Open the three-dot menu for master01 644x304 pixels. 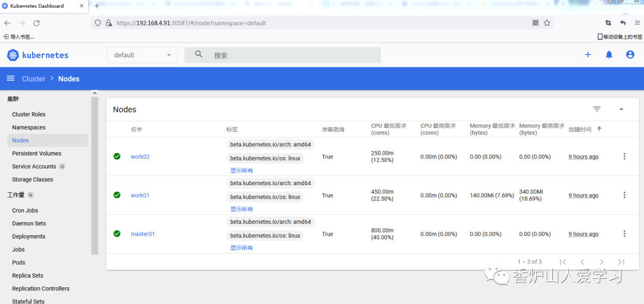pos(624,234)
